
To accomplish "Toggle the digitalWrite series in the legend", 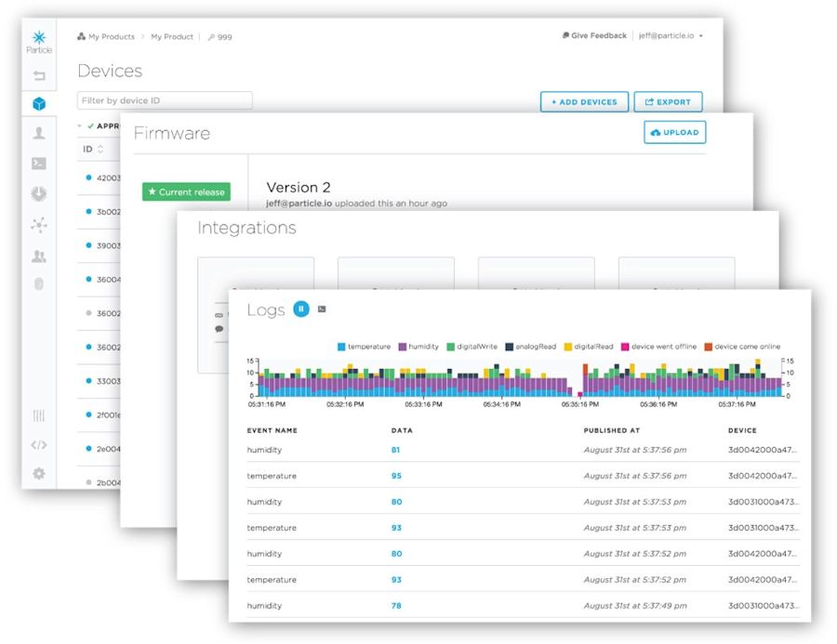I will point(472,347).
